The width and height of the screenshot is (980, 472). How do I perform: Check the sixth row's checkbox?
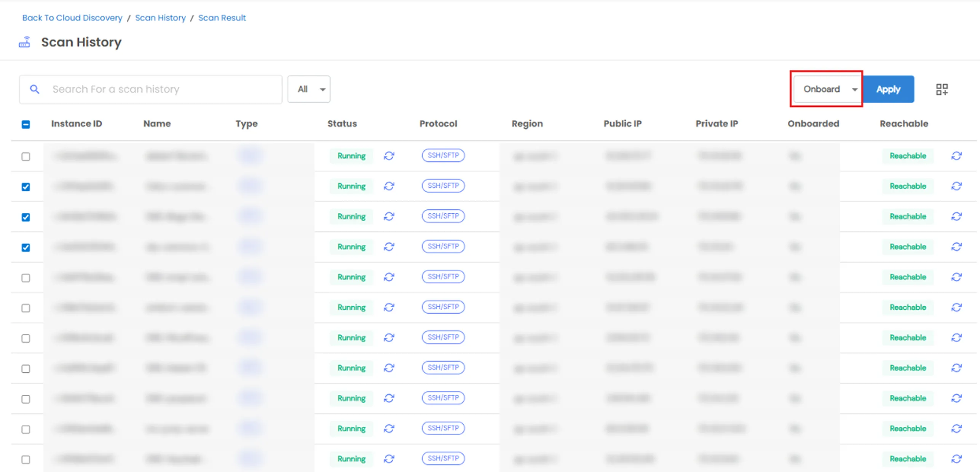[x=26, y=308]
